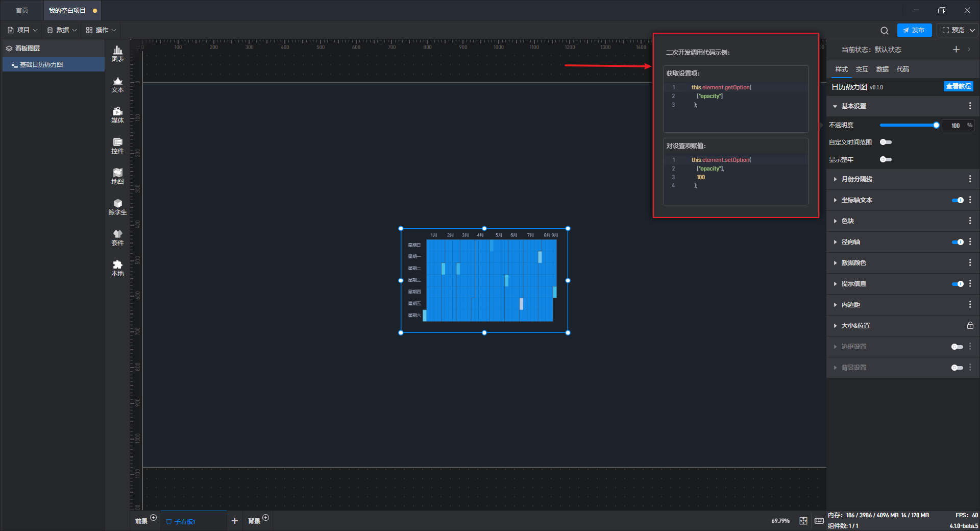Switch to the 交互 tab
980x531 pixels.
tap(862, 69)
